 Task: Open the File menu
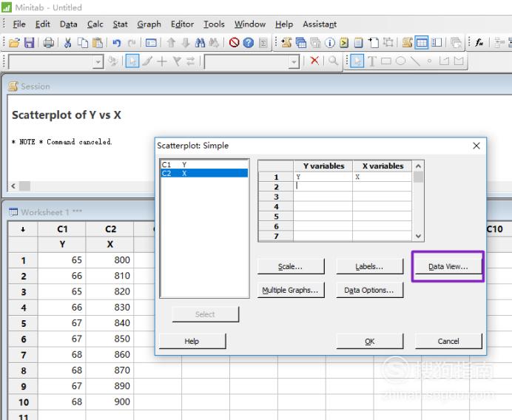(19, 24)
